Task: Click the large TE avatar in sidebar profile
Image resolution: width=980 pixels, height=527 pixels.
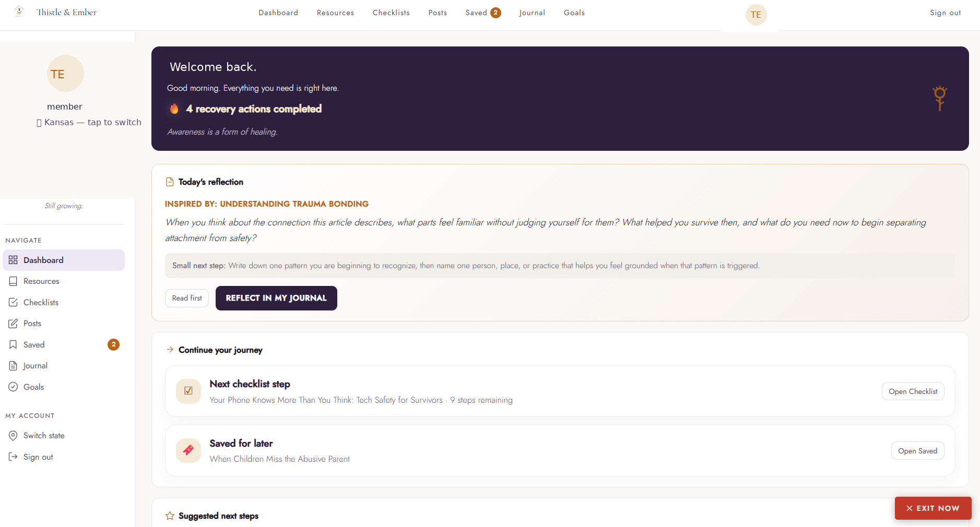Action: pyautogui.click(x=65, y=74)
